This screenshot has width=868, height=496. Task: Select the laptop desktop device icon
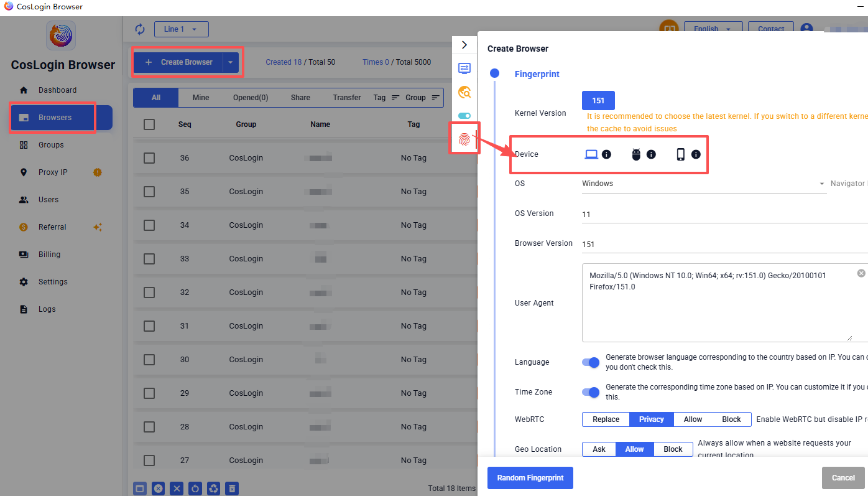pyautogui.click(x=591, y=154)
